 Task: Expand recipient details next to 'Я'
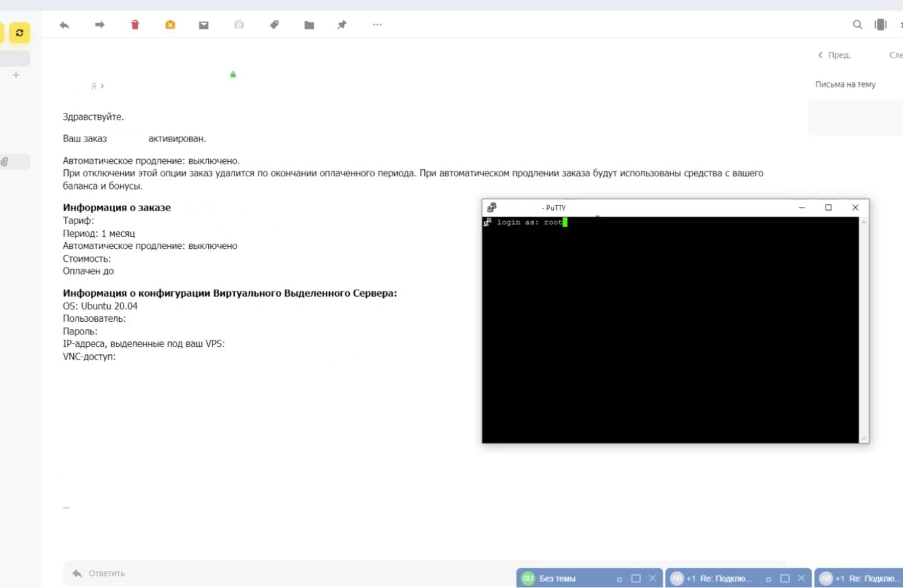pyautogui.click(x=102, y=86)
